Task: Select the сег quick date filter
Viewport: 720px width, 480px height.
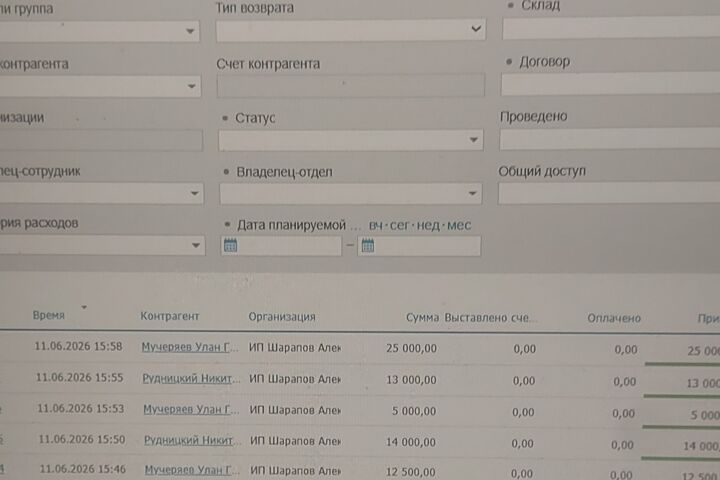Action: (x=399, y=225)
